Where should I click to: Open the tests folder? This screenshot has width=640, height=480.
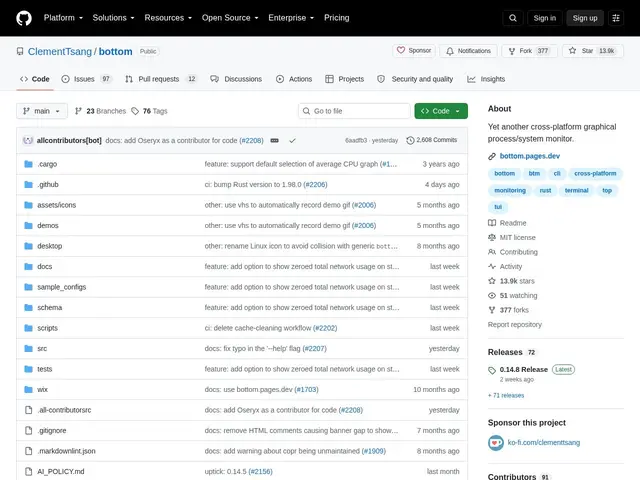point(45,369)
